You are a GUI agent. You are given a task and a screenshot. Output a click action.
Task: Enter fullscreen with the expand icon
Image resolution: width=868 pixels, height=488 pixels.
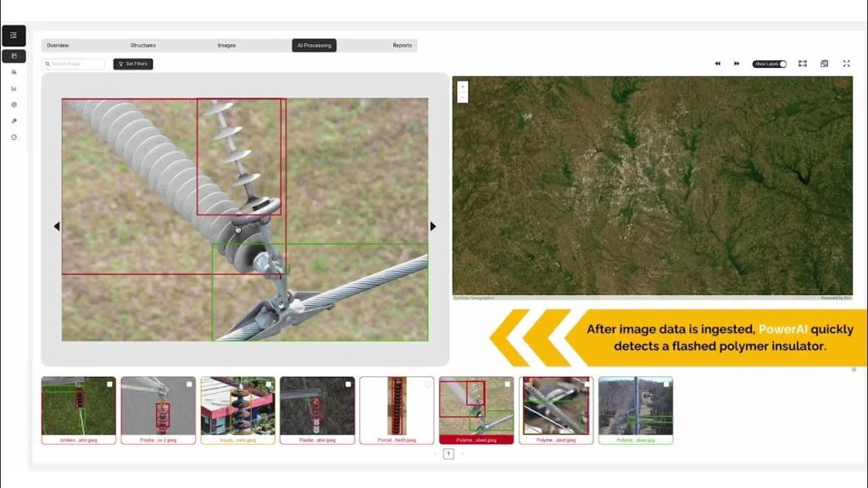click(846, 64)
